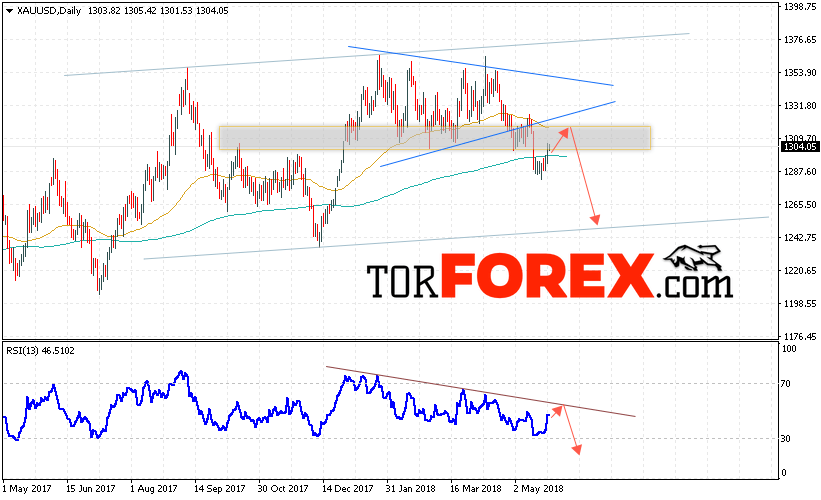Click the 1242.75 price axis label

(x=800, y=238)
